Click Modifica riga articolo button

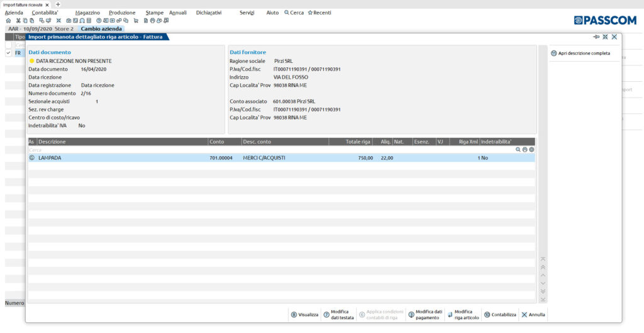click(464, 315)
